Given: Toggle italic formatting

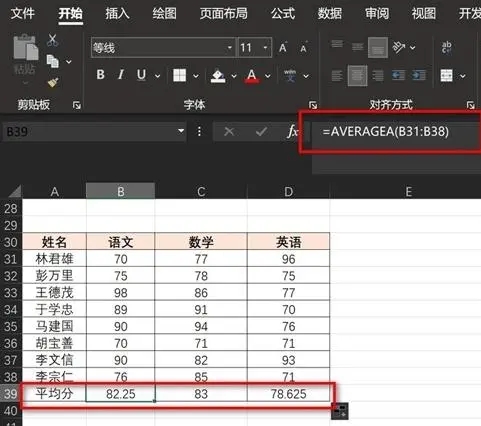Looking at the screenshot, I should point(121,75).
